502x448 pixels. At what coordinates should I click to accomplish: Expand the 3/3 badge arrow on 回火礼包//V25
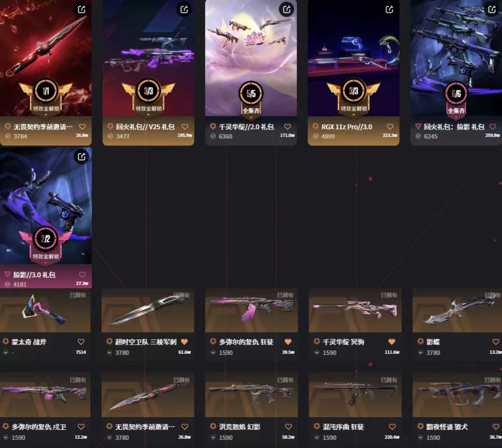[x=148, y=114]
